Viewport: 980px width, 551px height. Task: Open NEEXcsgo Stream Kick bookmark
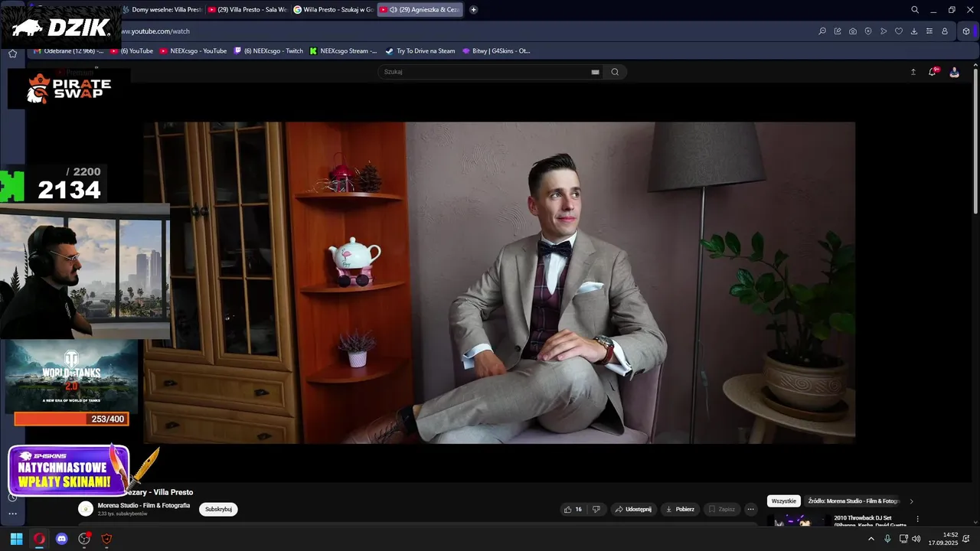click(x=344, y=51)
